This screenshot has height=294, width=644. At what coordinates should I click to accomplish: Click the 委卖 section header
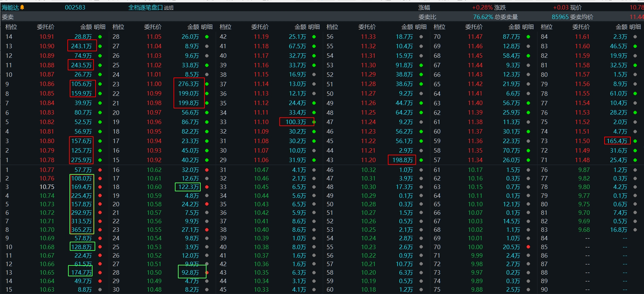point(8,17)
